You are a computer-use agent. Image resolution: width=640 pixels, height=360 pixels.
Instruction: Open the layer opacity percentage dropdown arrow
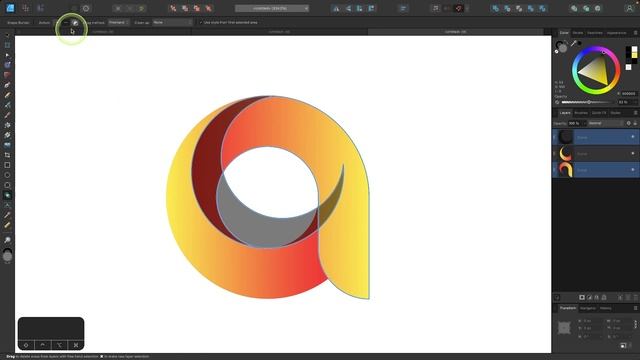pyautogui.click(x=584, y=123)
